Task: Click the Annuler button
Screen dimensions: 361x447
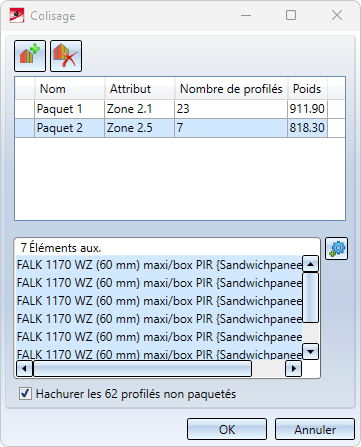Action: pos(315,429)
